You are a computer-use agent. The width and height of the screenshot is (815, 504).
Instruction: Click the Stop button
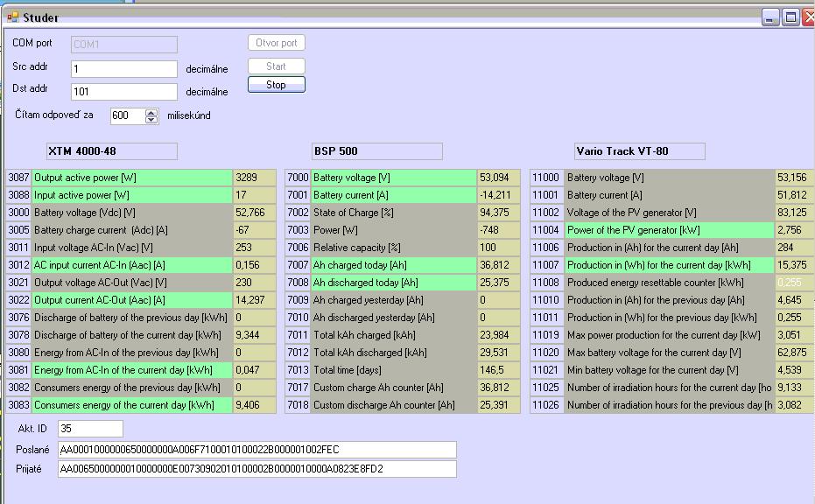[x=276, y=85]
